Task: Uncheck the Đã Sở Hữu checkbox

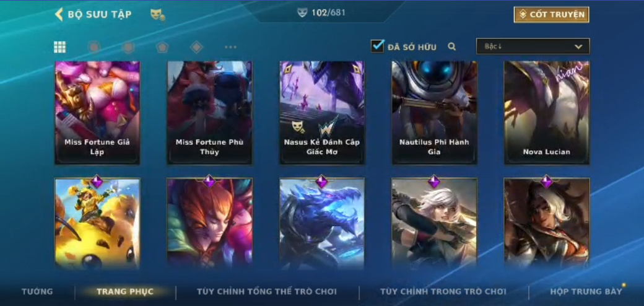Action: [x=377, y=46]
